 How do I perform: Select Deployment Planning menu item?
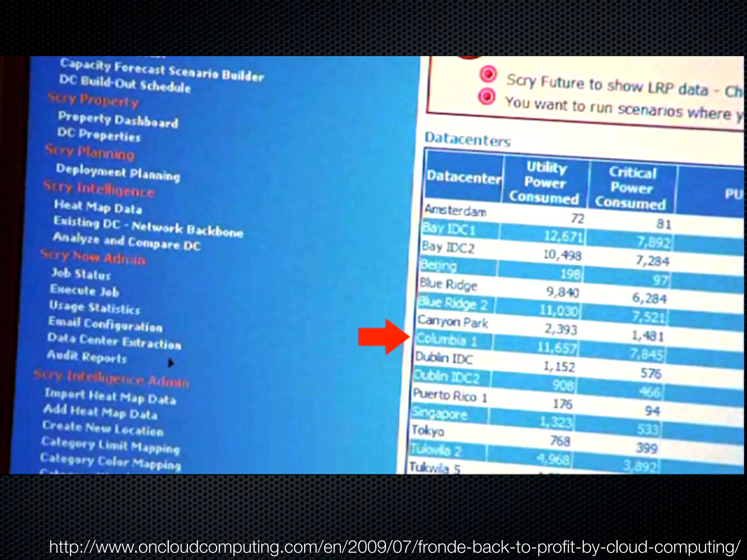tap(118, 172)
